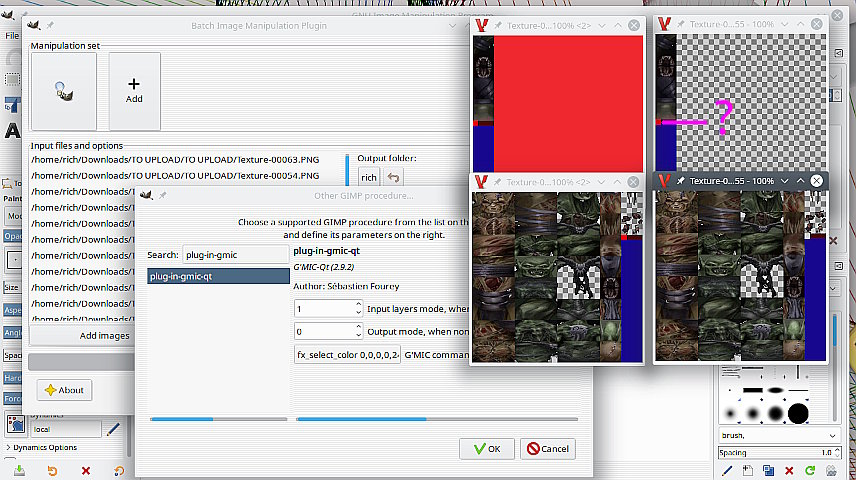The width and height of the screenshot is (856, 480).
Task: Click the V app icon in the red image viewer window
Action: pos(482,25)
